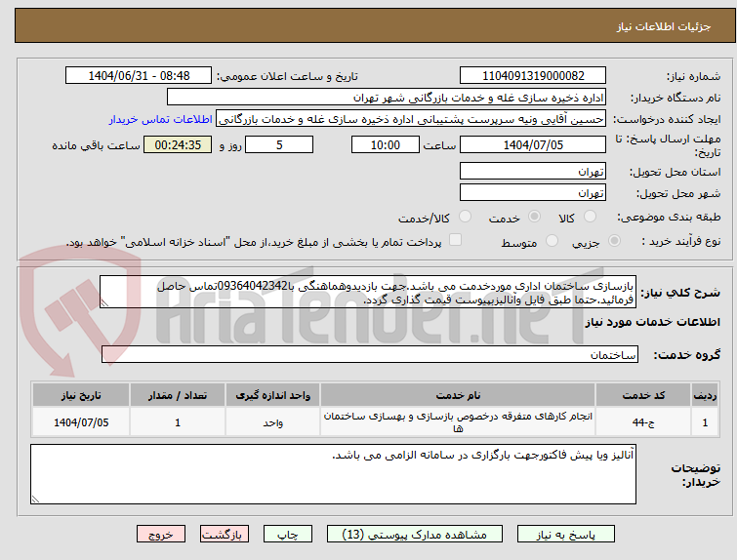This screenshot has height=560, width=737.
Task: Open مشاهده مدارک پیوستی (13) attachments
Action: (x=415, y=535)
